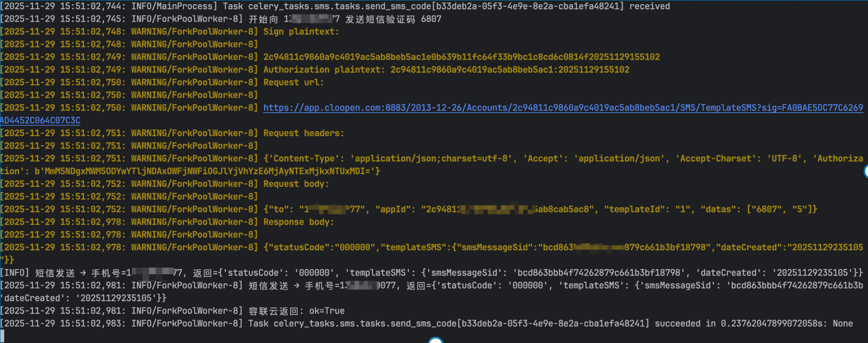This screenshot has width=868, height=343.
Task: Click the round handle on the bottom edge
Action: pyautogui.click(x=435, y=341)
